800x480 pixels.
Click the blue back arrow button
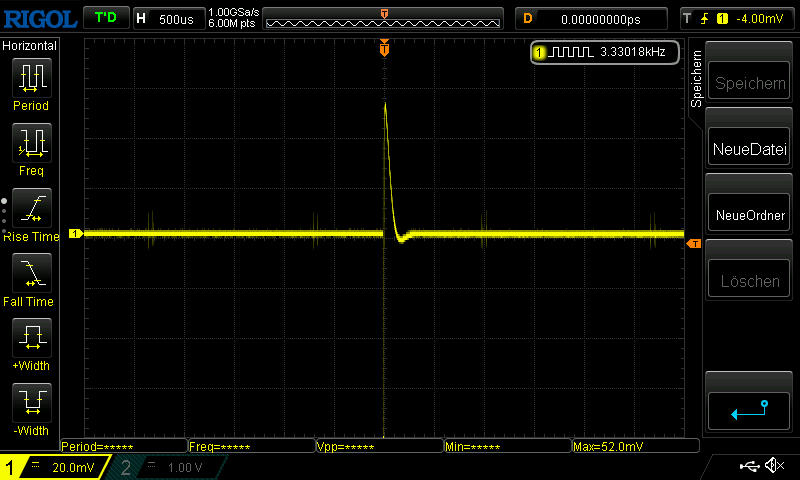(749, 411)
